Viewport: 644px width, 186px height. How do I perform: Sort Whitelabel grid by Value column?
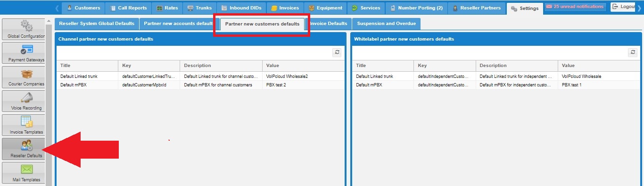pyautogui.click(x=599, y=66)
